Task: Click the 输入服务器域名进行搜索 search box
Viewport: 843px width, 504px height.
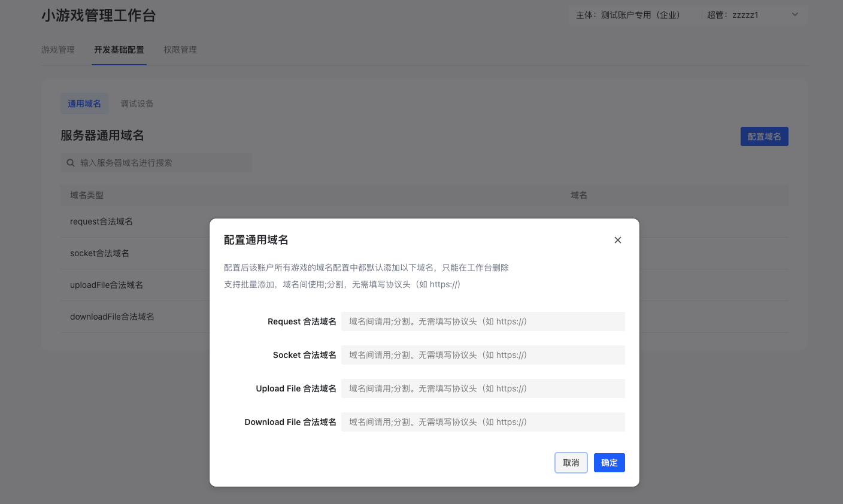Action: (x=162, y=163)
